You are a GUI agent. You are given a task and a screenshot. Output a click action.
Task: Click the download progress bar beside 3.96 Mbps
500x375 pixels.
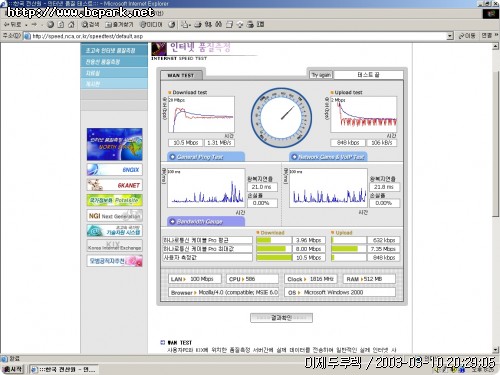(x=274, y=240)
